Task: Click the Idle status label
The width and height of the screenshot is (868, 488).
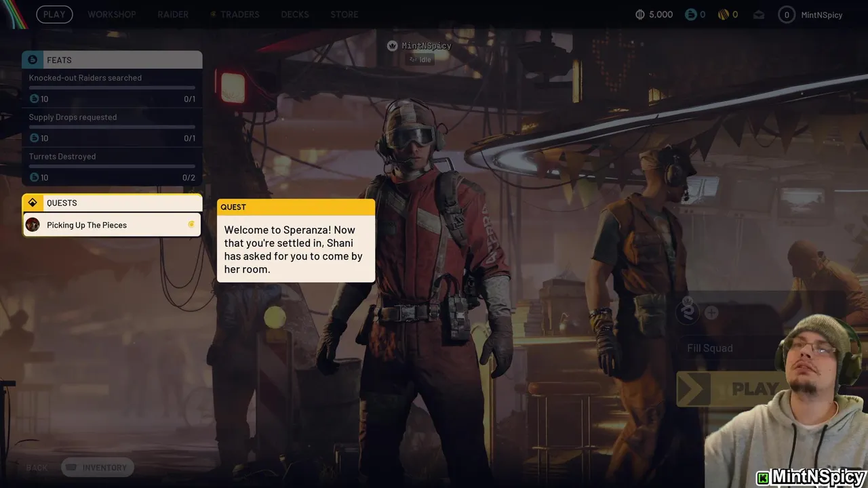Action: [x=419, y=60]
